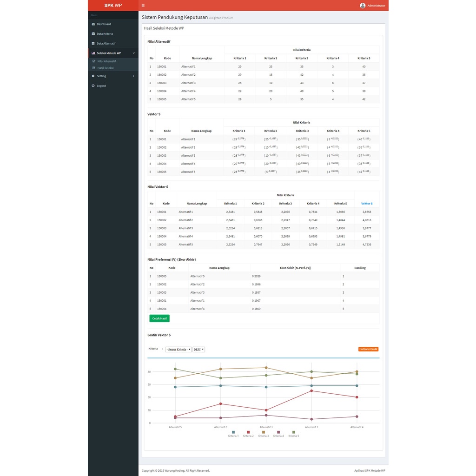Viewport: 476px width, 476px height.
Task: Select the Data Alternatif list icon
Action: click(93, 44)
